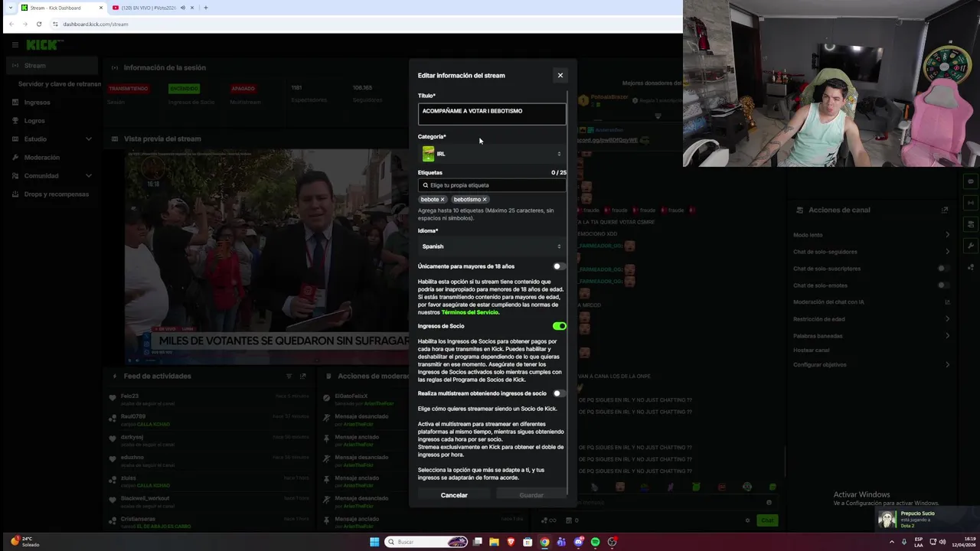Open the hamburger menu beside Kick logo
The height and width of the screenshot is (551, 980).
pyautogui.click(x=15, y=45)
